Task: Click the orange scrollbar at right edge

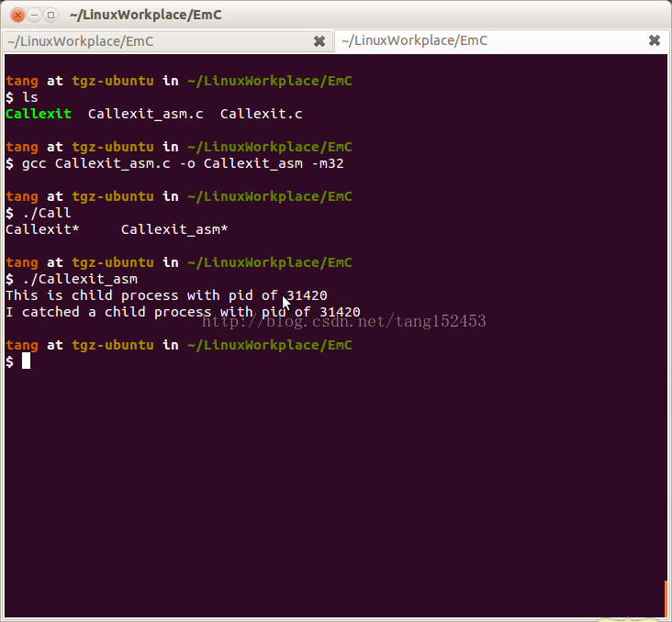Action: [666, 599]
